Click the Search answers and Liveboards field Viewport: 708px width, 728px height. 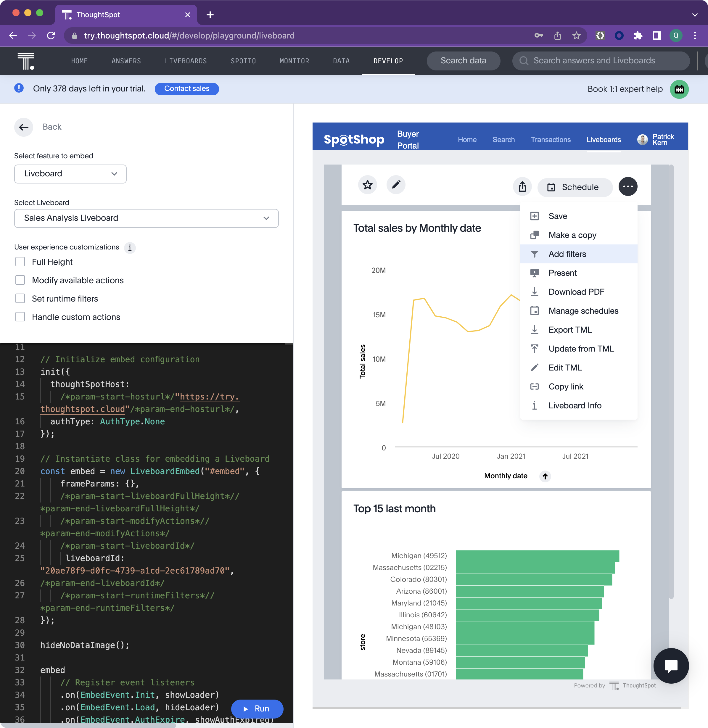601,61
